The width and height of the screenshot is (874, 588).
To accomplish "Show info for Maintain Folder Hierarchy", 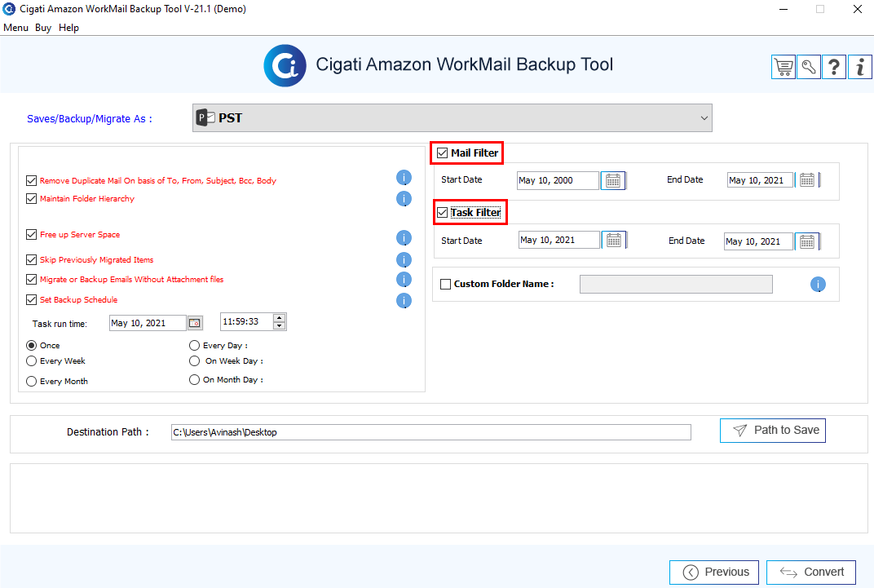I will coord(404,198).
